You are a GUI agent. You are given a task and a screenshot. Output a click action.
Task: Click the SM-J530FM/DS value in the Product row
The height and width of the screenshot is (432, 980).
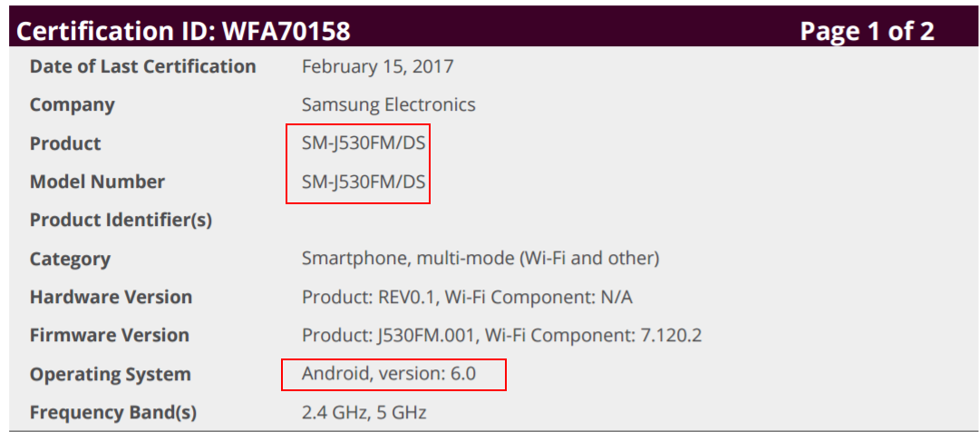pyautogui.click(x=364, y=143)
